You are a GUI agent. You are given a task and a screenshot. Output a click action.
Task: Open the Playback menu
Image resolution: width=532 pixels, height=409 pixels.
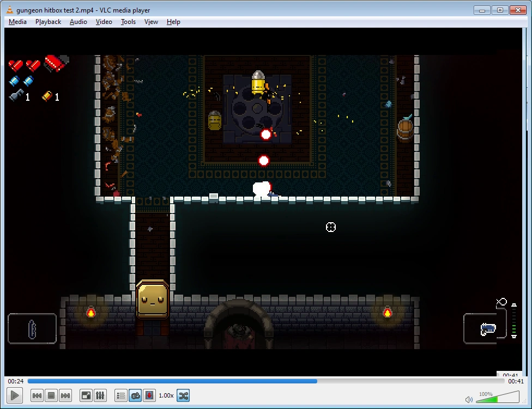[x=48, y=22]
